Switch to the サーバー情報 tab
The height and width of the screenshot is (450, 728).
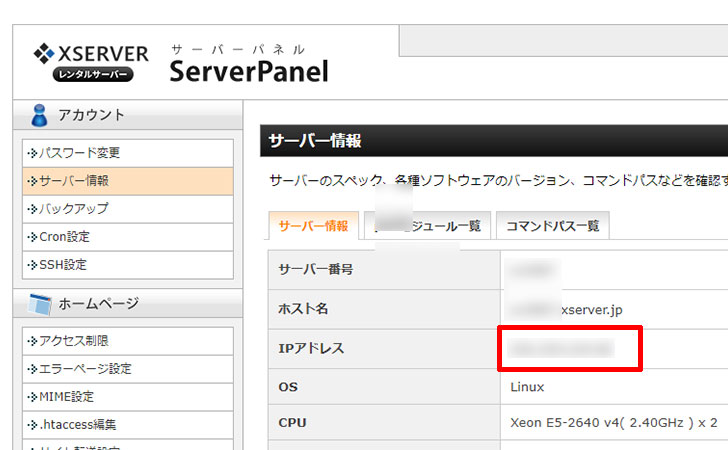pos(313,226)
